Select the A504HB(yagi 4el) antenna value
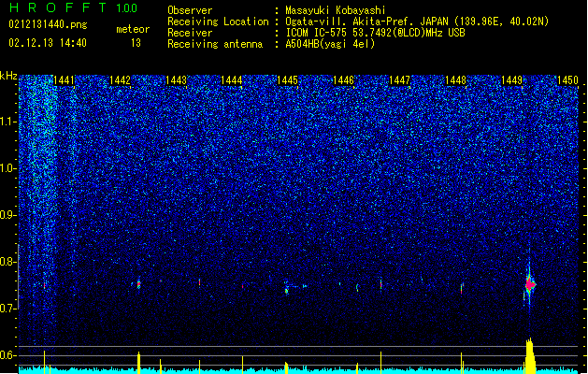The width and height of the screenshot is (588, 374). (330, 44)
